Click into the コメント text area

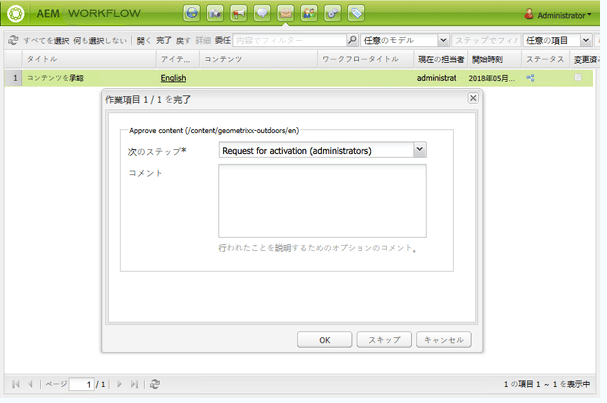click(x=322, y=201)
